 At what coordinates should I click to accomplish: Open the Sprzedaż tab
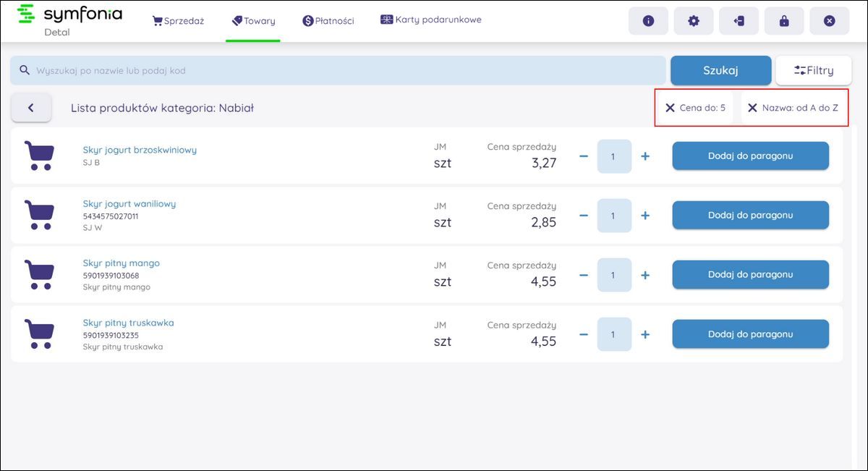(178, 21)
